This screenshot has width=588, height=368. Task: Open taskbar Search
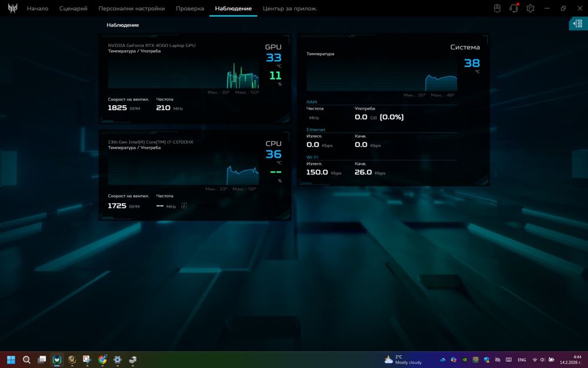point(26,360)
